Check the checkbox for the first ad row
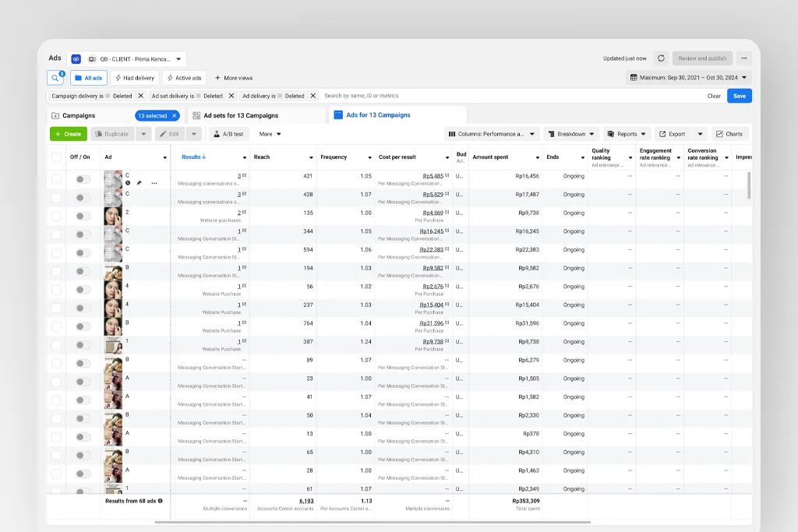This screenshot has height=532, width=798. (x=56, y=179)
